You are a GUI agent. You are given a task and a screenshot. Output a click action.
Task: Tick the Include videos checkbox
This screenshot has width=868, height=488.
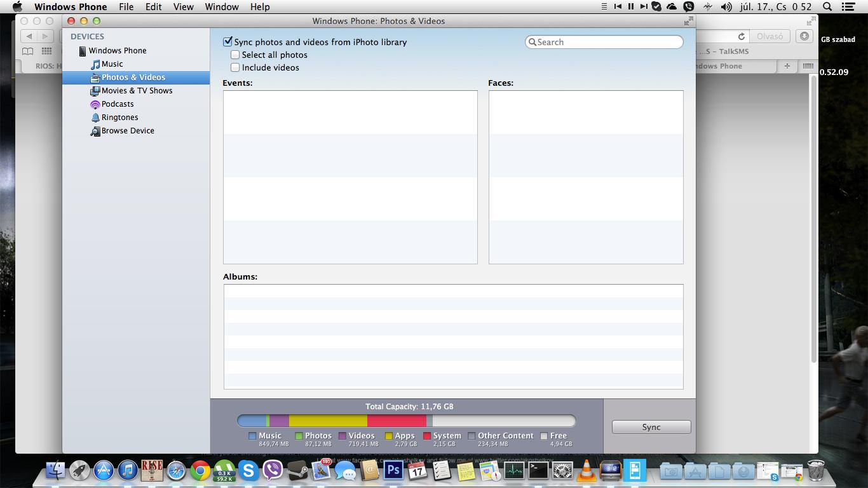click(x=235, y=67)
